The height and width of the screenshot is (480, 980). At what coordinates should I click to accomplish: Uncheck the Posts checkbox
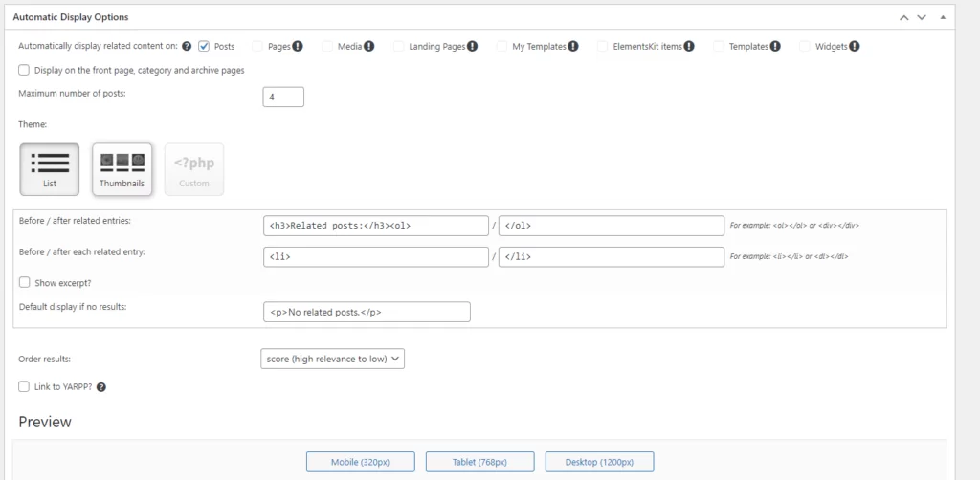204,46
